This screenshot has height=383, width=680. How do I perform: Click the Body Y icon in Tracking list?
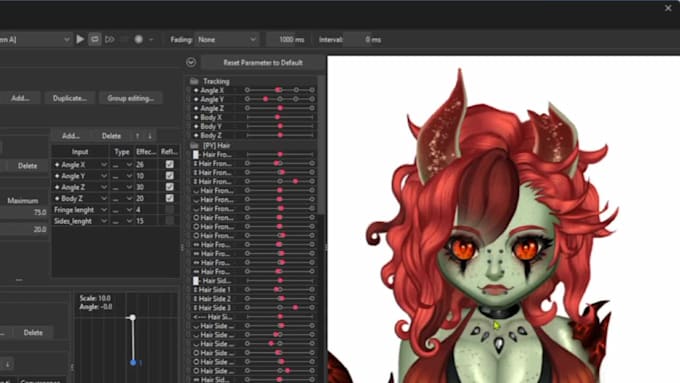[x=196, y=127]
